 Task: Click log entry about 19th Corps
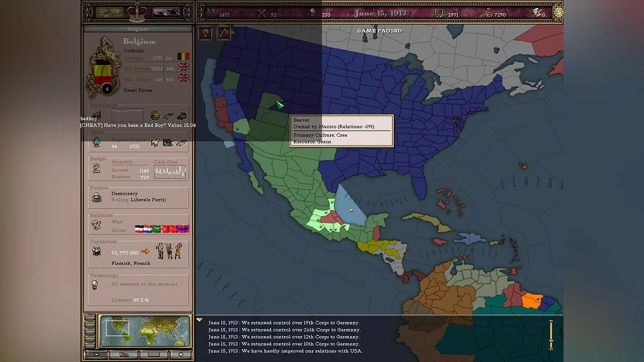pos(284,323)
